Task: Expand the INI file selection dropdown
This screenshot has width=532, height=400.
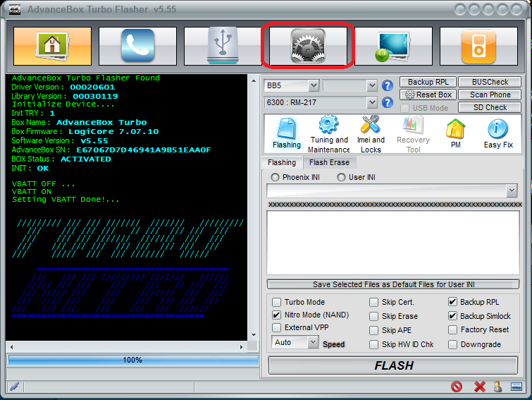Action: click(512, 191)
